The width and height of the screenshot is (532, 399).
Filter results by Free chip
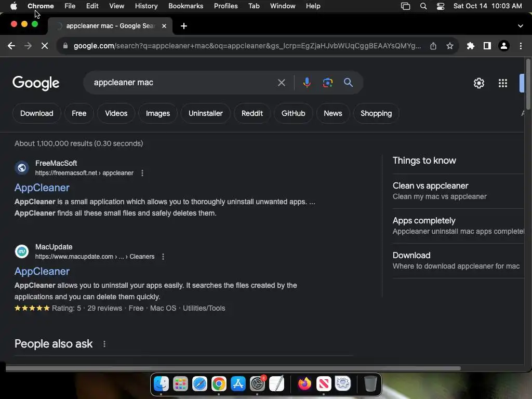[x=79, y=113]
